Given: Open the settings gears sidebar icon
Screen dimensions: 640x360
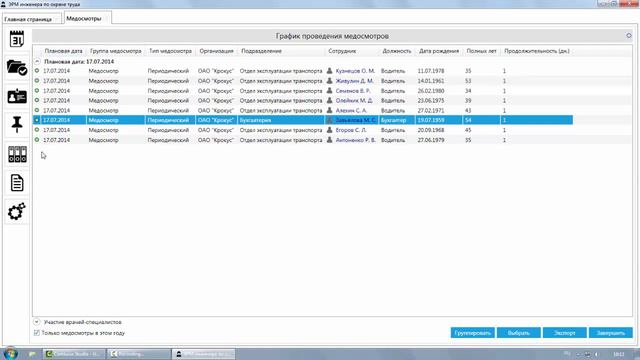Looking at the screenshot, I should point(17,211).
